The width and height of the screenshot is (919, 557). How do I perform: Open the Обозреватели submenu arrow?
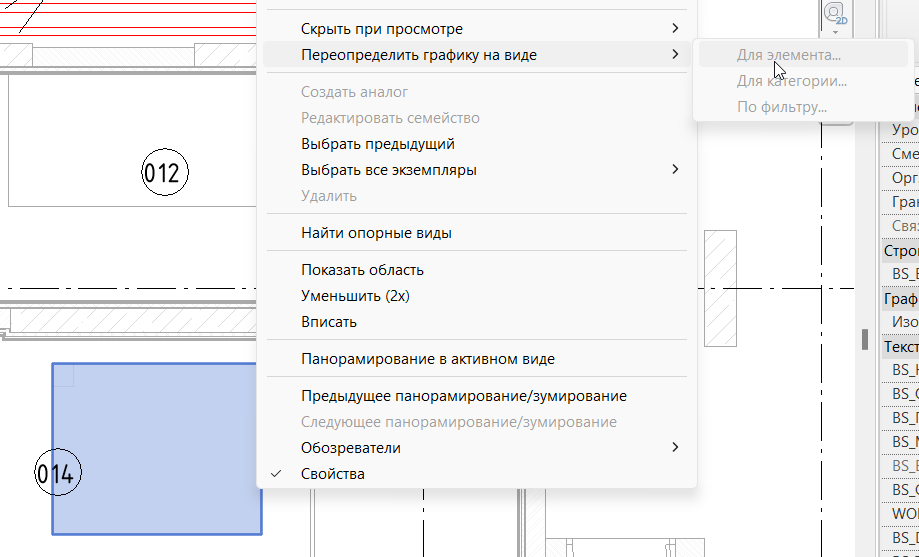pyautogui.click(x=675, y=447)
